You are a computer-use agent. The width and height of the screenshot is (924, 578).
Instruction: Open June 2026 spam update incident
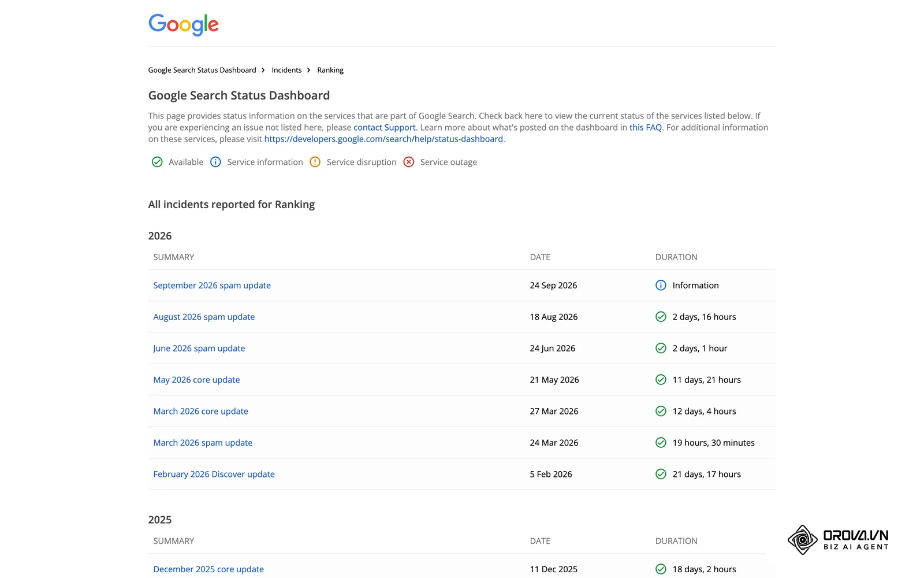(x=199, y=348)
